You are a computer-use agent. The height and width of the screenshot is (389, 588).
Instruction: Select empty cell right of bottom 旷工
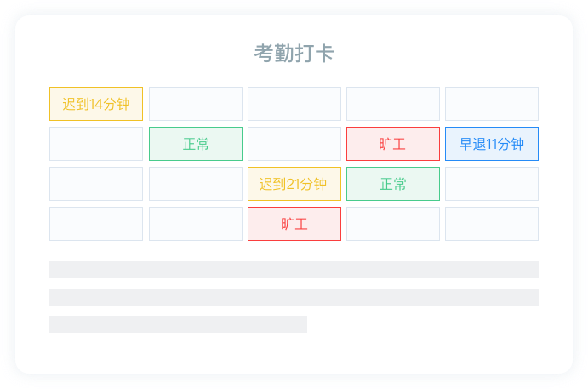[392, 224]
